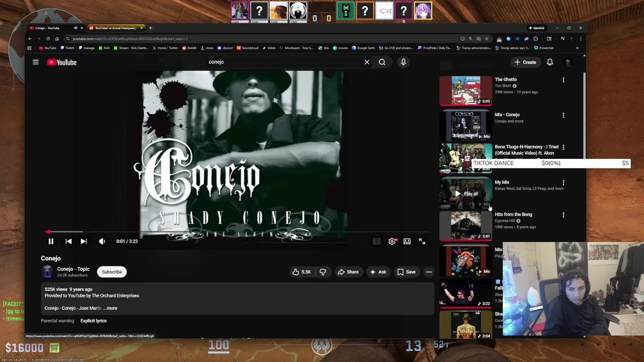Open the Google Earth bookmark

(363, 48)
